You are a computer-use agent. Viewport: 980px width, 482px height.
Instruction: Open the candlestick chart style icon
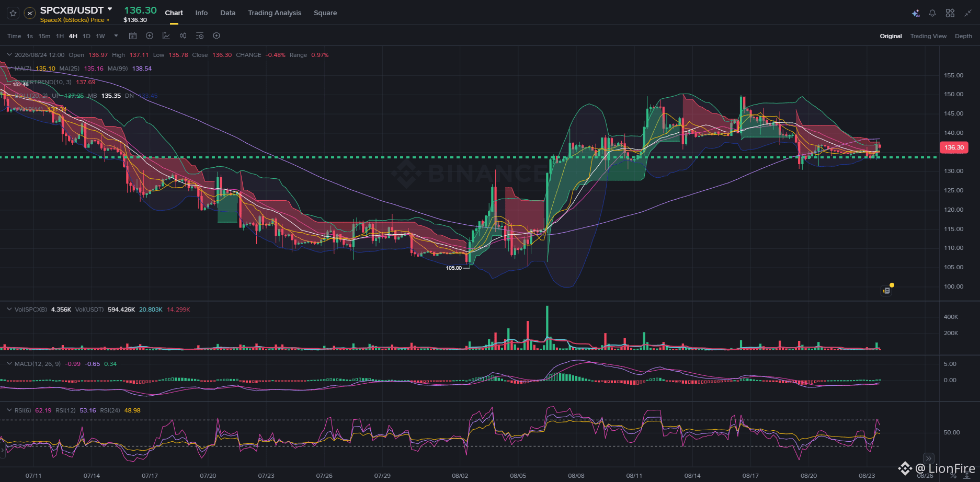[183, 36]
